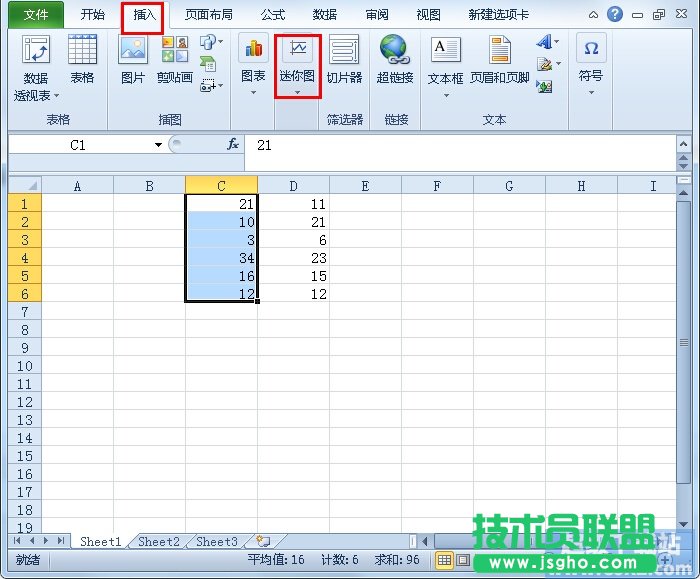Insert a 文本框 text box

pos(446,66)
